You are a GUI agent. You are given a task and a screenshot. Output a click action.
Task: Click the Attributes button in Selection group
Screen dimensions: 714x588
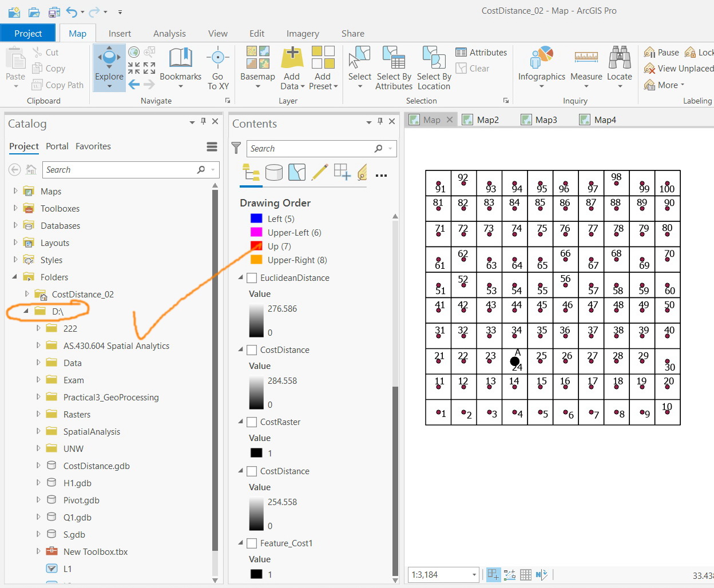(481, 53)
